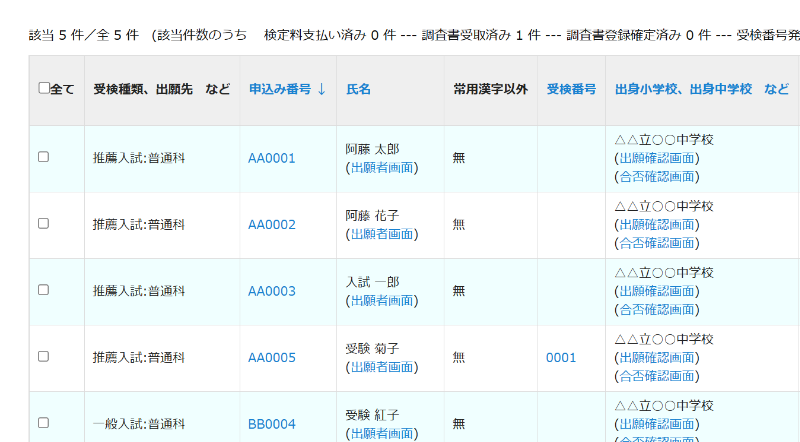
Task: Open 合否確認画面 in the AA0003 row
Action: click(656, 309)
